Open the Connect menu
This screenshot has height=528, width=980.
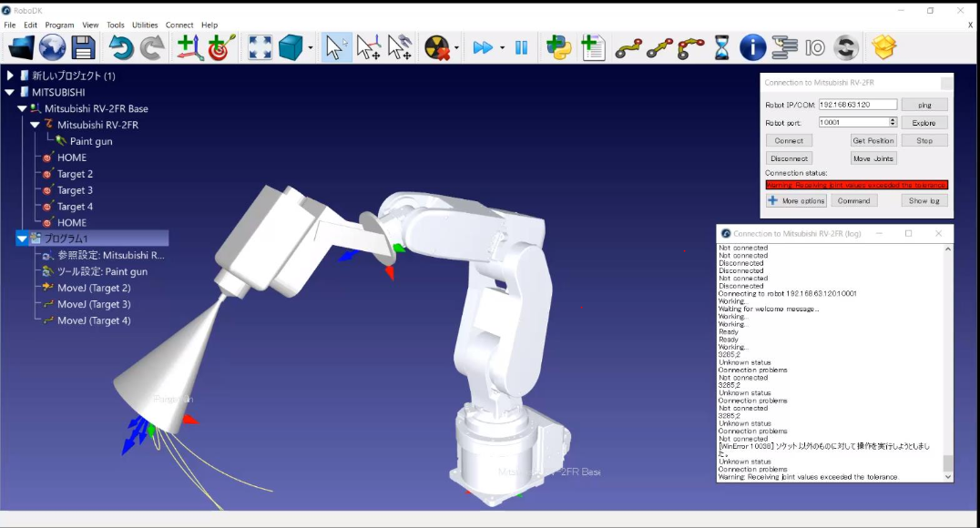click(179, 25)
